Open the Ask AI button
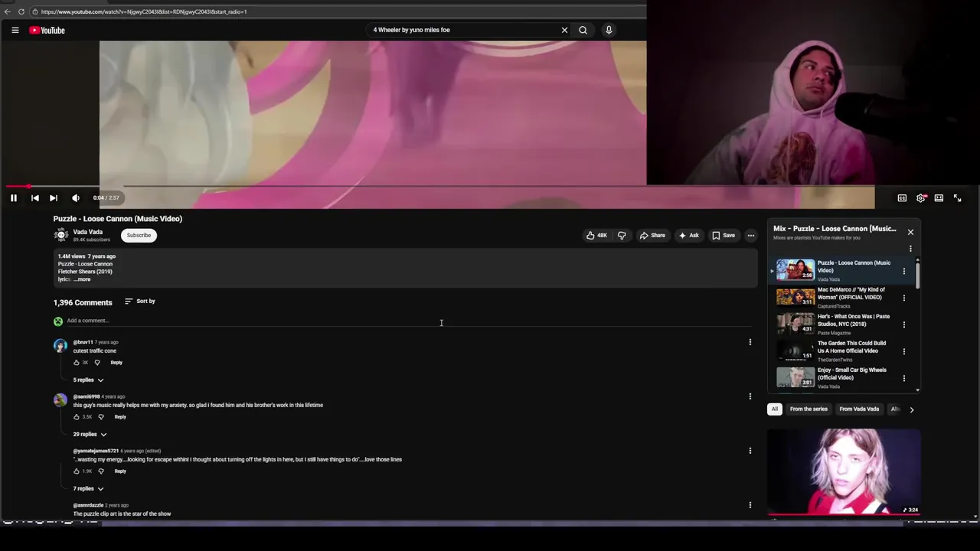Screen dimensions: 980x551 [688, 236]
